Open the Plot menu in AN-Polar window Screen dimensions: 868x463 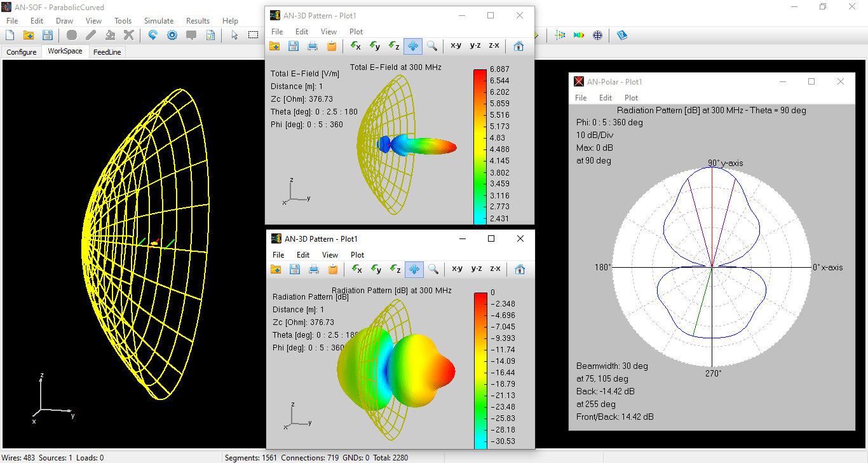(631, 97)
